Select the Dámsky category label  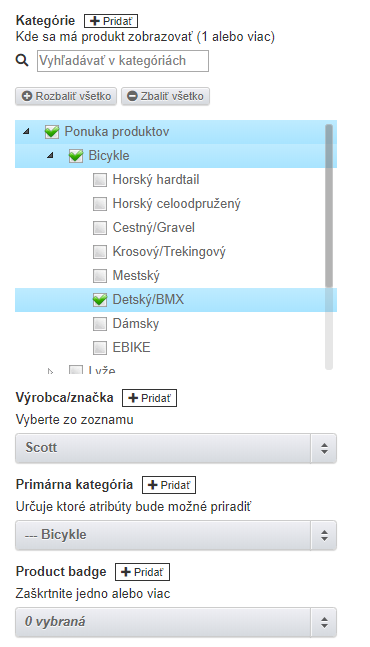point(136,324)
